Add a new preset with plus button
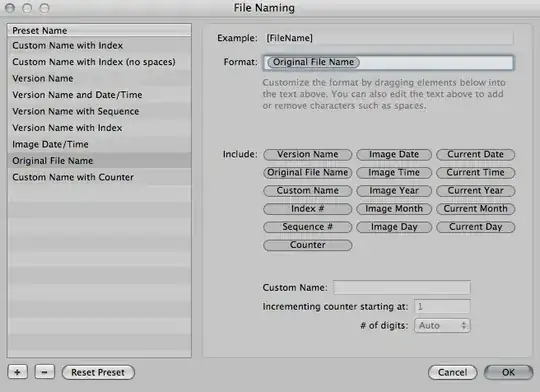The image size is (540, 392). point(18,372)
